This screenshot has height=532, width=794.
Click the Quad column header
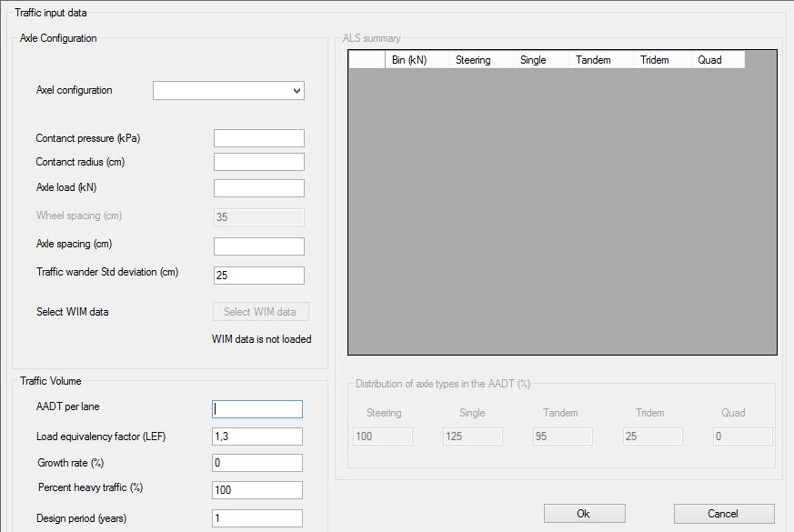[x=718, y=60]
